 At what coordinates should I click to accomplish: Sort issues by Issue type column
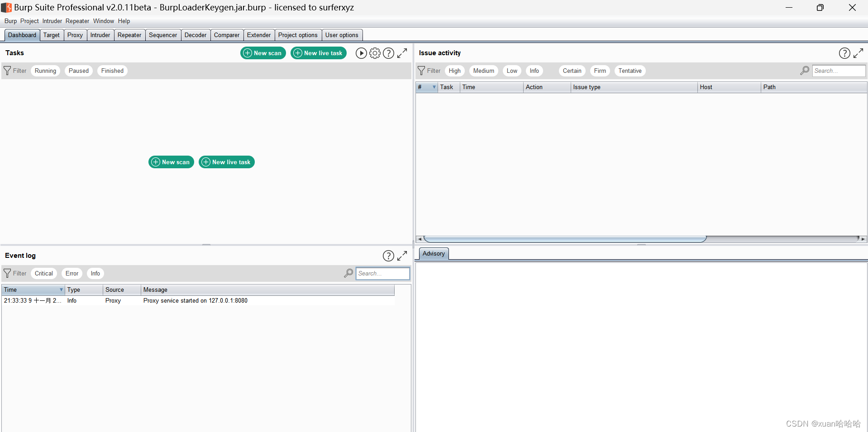(634, 87)
